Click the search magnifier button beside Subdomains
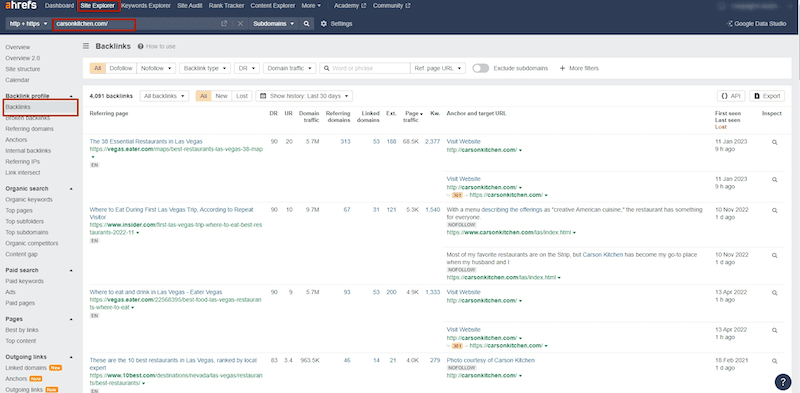The image size is (800, 393). pos(306,24)
